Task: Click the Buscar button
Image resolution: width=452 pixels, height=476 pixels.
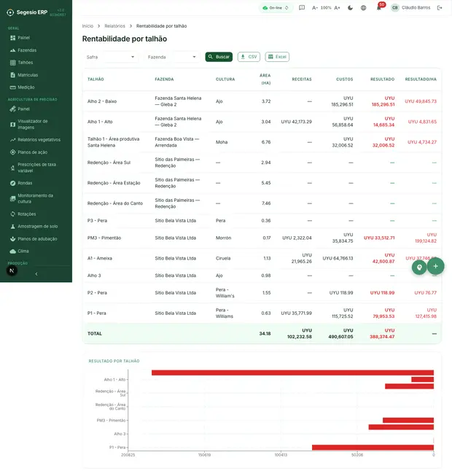Action: (x=219, y=57)
